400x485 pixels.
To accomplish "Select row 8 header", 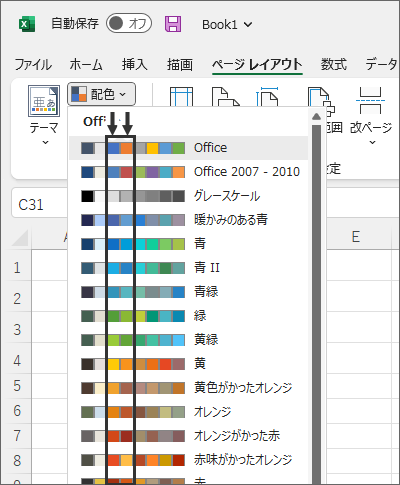I will (17, 461).
